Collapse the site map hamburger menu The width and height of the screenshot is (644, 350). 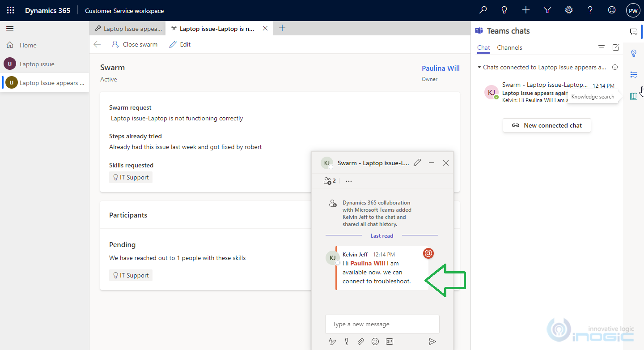[x=10, y=29]
